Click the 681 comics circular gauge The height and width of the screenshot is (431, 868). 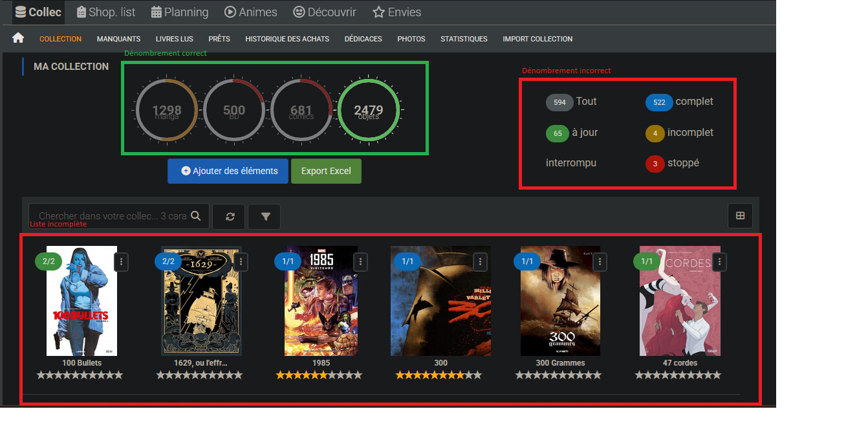(x=301, y=110)
